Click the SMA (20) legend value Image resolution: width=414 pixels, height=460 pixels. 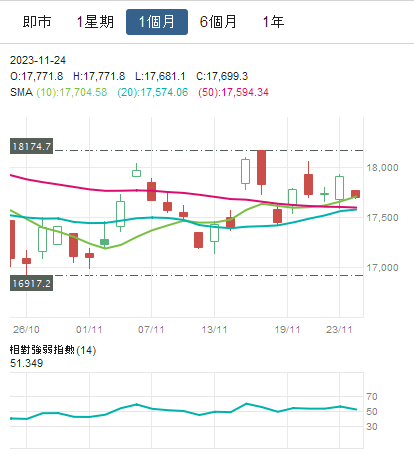(x=153, y=92)
